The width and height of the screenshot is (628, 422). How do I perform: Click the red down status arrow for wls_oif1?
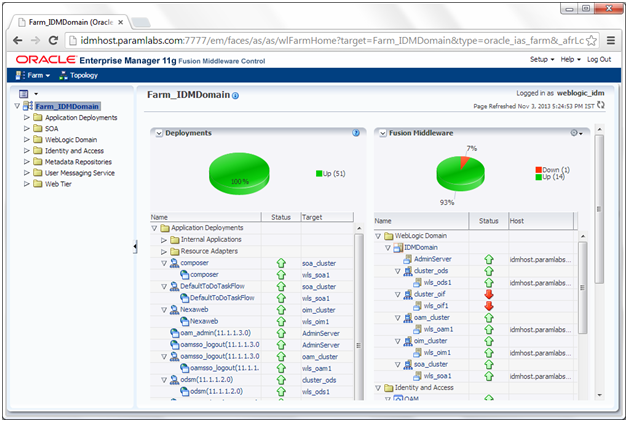[489, 306]
